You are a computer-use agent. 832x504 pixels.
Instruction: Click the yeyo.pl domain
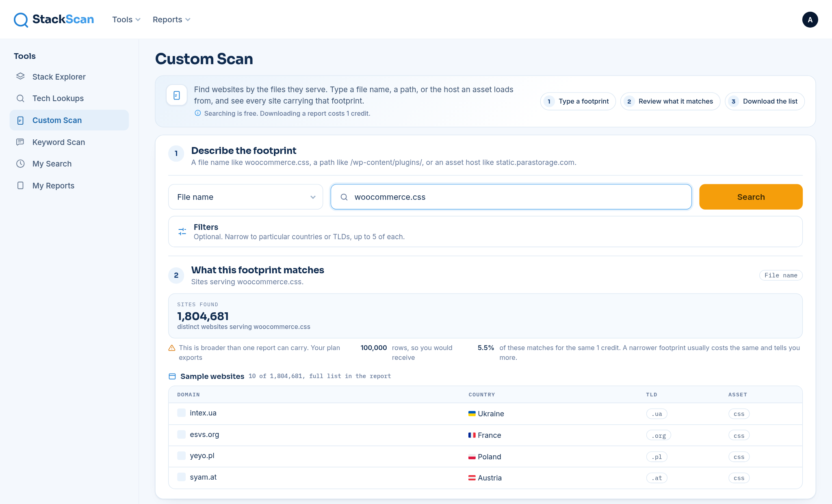[x=202, y=456]
